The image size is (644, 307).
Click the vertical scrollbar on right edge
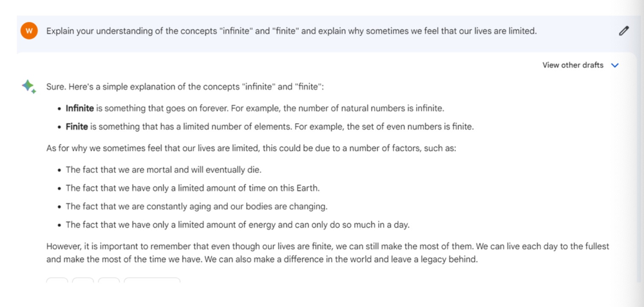point(638,153)
